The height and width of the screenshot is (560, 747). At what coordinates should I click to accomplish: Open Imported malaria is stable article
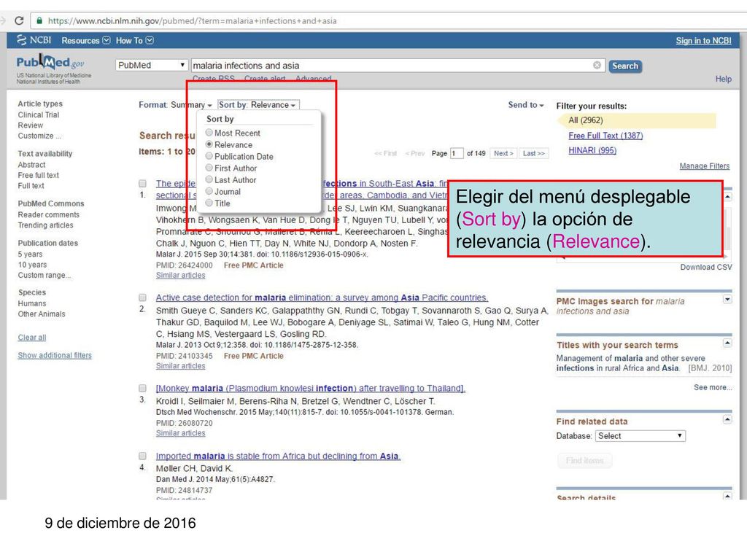pyautogui.click(x=278, y=456)
